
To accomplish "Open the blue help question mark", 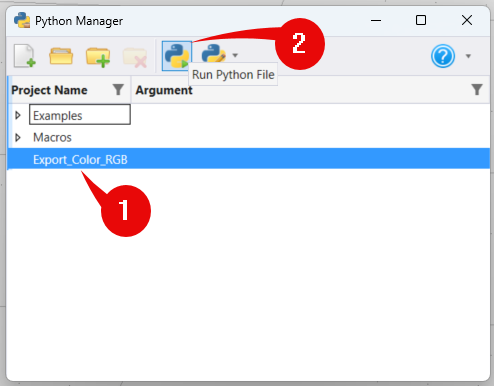I will (x=443, y=56).
